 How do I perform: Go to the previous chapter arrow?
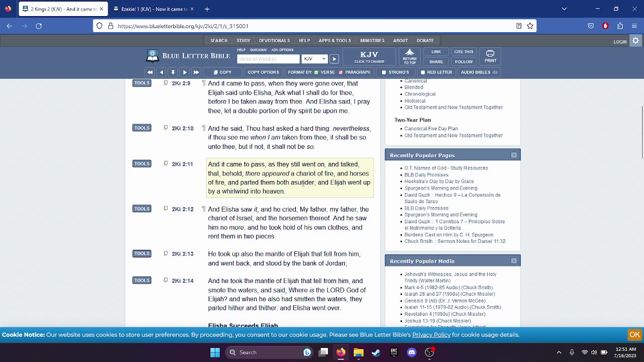click(x=161, y=72)
